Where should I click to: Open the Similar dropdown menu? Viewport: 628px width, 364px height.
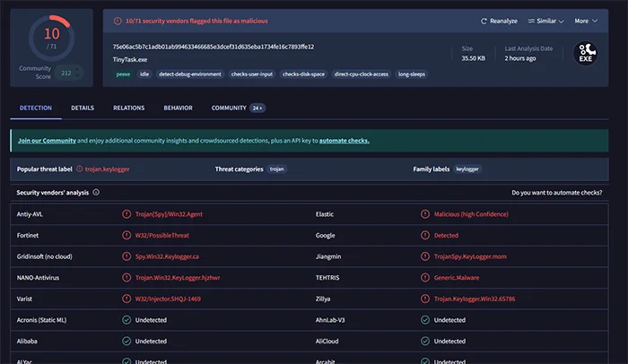(x=545, y=21)
